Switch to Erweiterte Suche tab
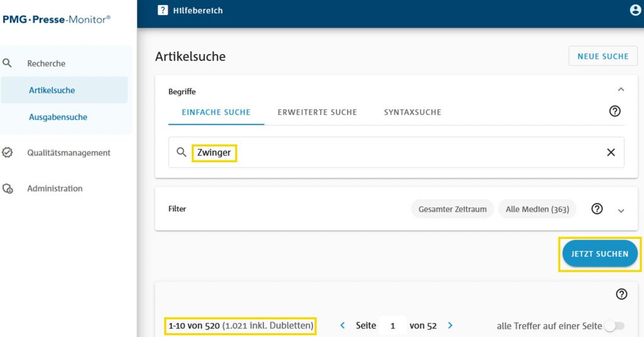 click(317, 112)
